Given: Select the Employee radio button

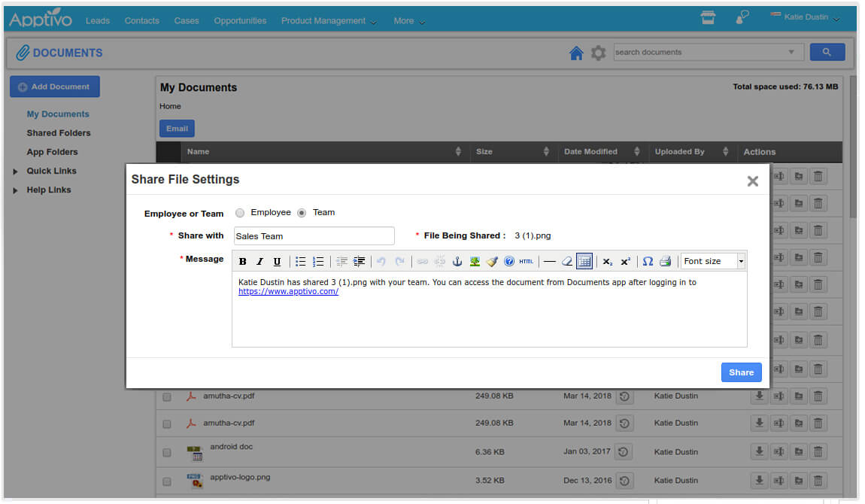Looking at the screenshot, I should [x=240, y=213].
